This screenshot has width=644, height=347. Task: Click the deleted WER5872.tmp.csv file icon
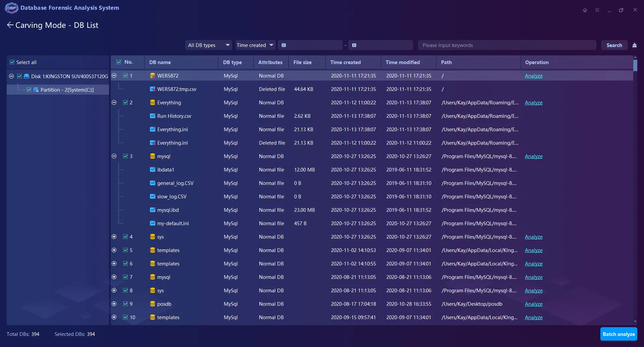click(153, 89)
